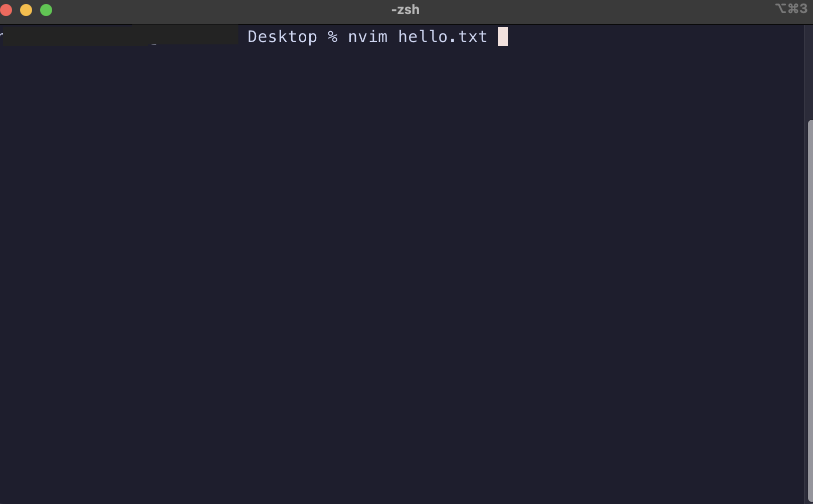Click the scrollbar track above the thumb
The image size is (813, 504).
[x=810, y=73]
